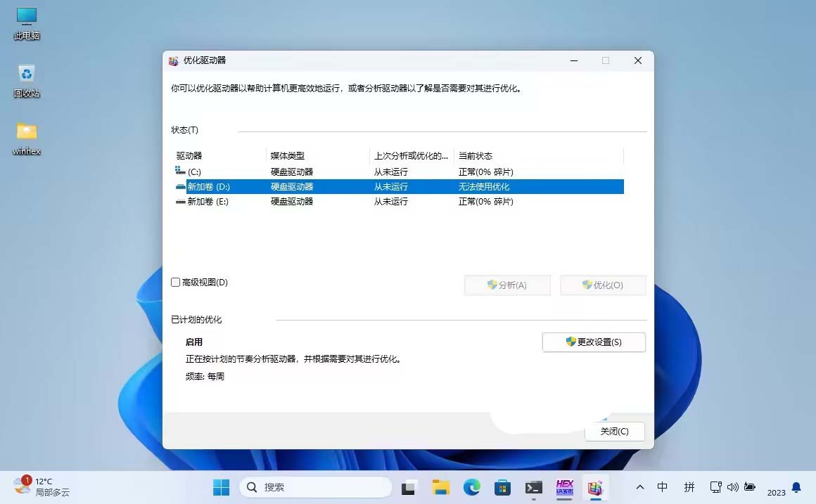Minimize the Optimize Drives window
816x504 pixels.
(574, 61)
